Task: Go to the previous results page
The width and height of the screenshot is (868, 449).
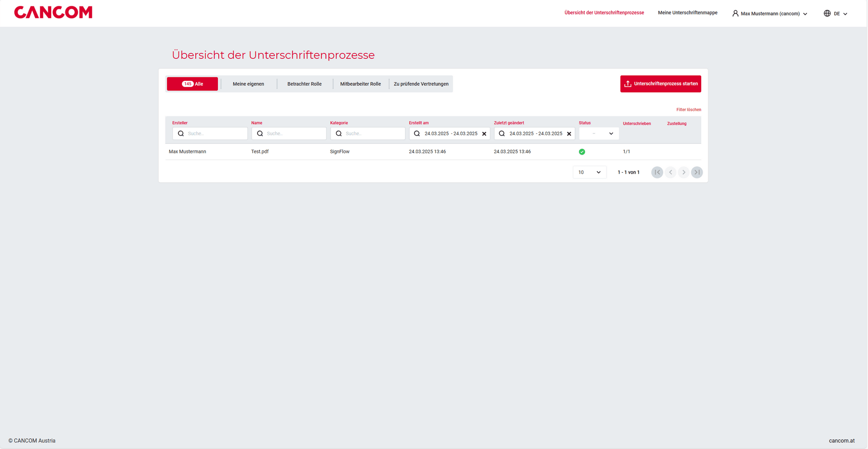Action: [670, 172]
